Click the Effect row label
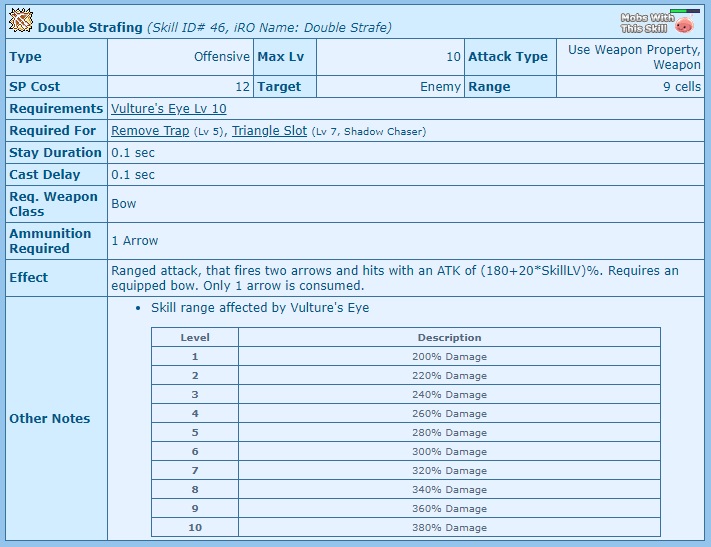The width and height of the screenshot is (711, 547). tap(57, 278)
